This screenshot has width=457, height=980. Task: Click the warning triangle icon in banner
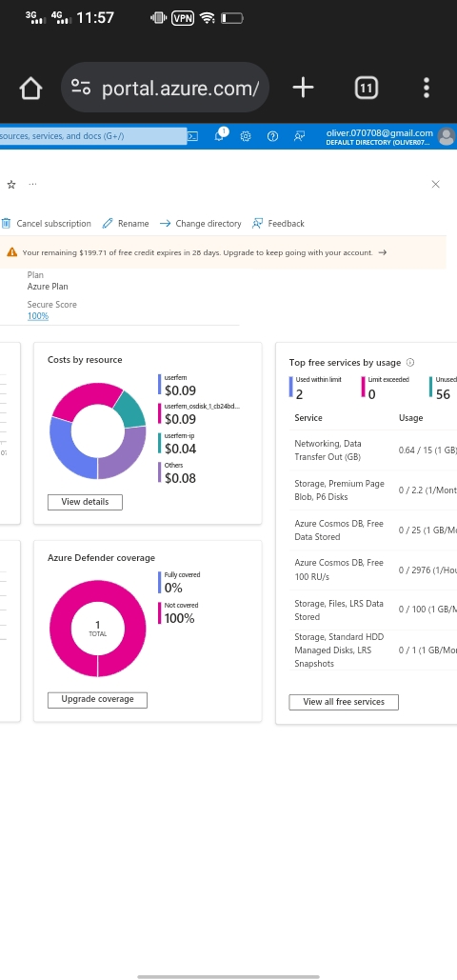(x=11, y=252)
